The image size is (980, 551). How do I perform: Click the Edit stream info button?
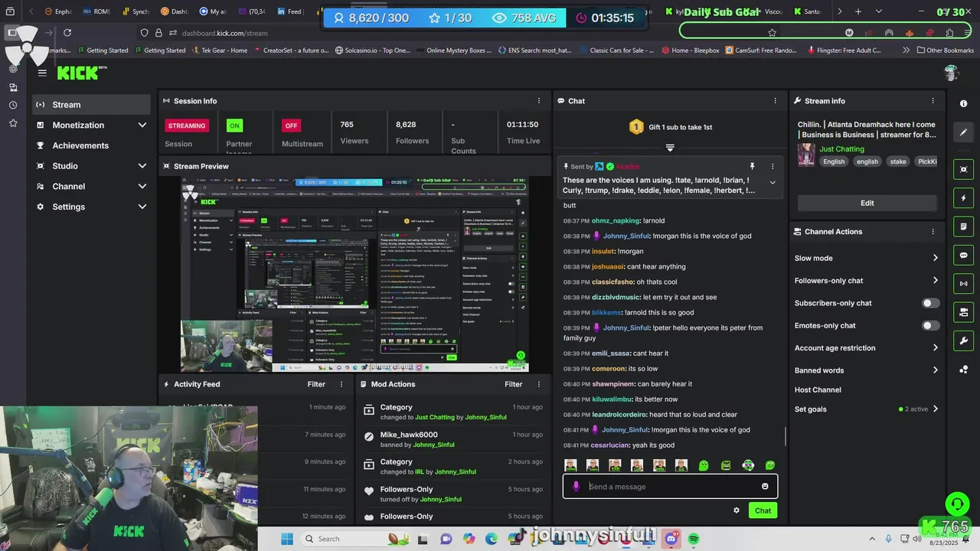(867, 203)
